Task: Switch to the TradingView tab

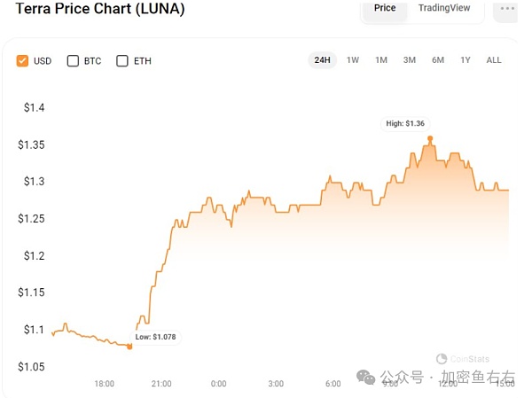Action: (x=444, y=9)
